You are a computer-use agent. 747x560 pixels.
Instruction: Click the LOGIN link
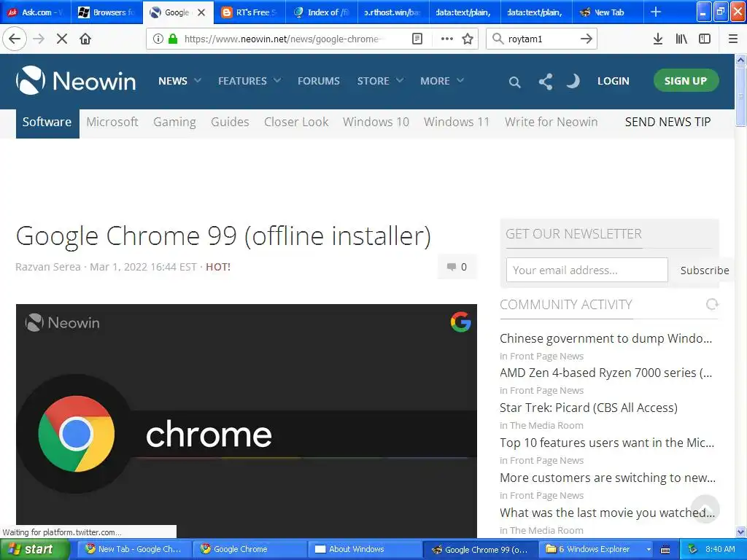click(x=613, y=81)
